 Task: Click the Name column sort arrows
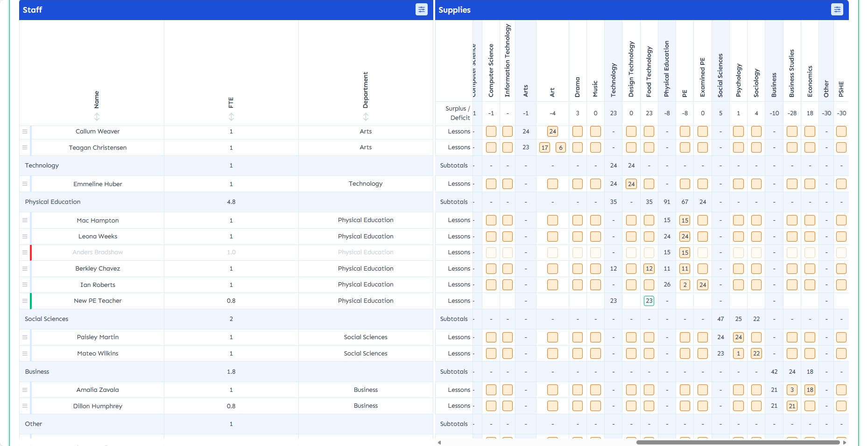point(97,117)
